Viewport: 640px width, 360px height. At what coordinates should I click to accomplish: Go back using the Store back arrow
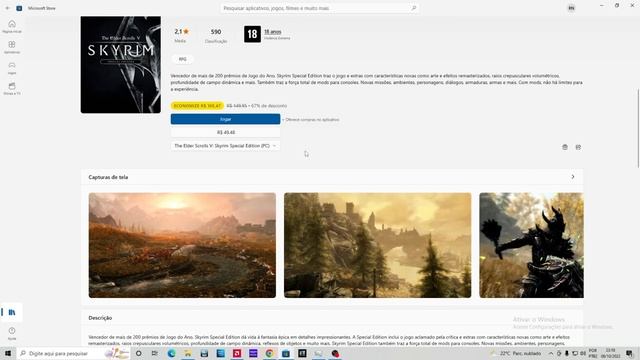click(x=8, y=8)
